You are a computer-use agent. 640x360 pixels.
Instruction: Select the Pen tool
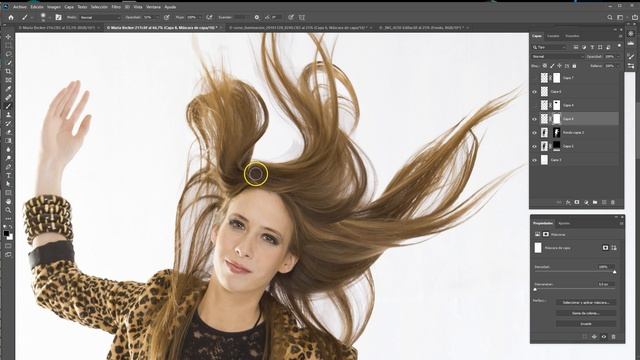8,167
